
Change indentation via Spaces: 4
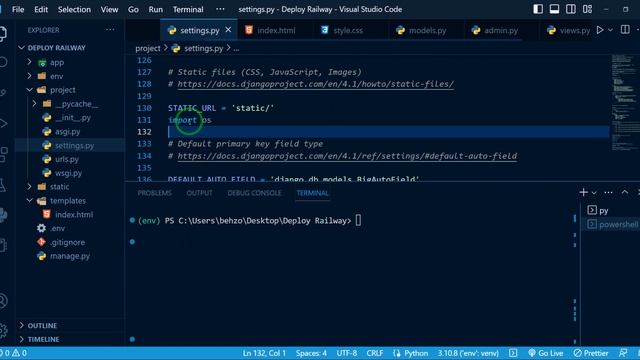tap(311, 353)
